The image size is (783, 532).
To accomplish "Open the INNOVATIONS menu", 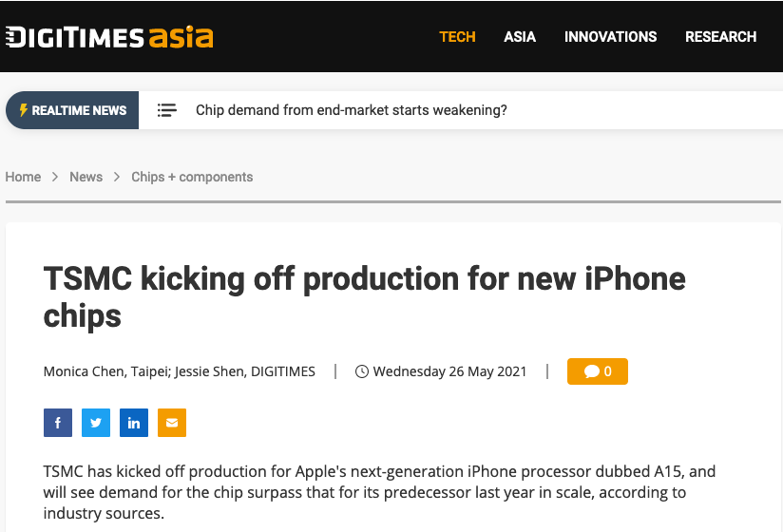I will tap(610, 36).
